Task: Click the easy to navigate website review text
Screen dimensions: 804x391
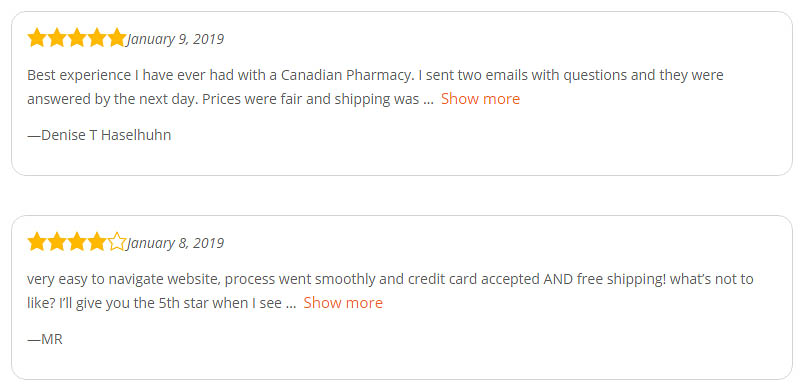Action: coord(390,291)
